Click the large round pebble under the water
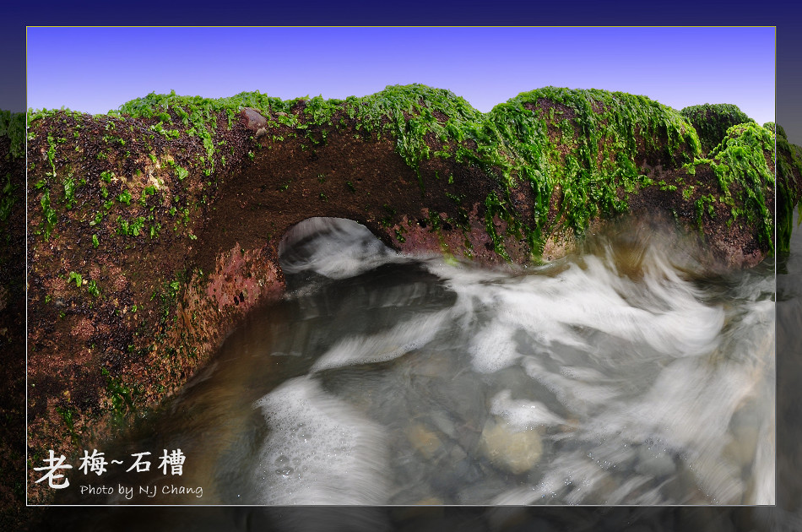This screenshot has width=802, height=532. (512, 445)
